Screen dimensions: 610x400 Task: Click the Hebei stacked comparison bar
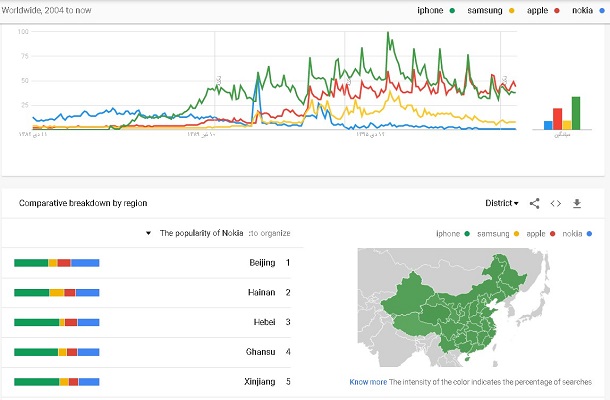[57, 322]
